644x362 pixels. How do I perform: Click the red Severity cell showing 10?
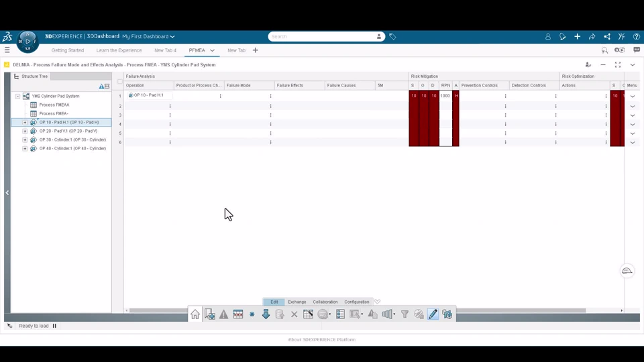tap(414, 96)
